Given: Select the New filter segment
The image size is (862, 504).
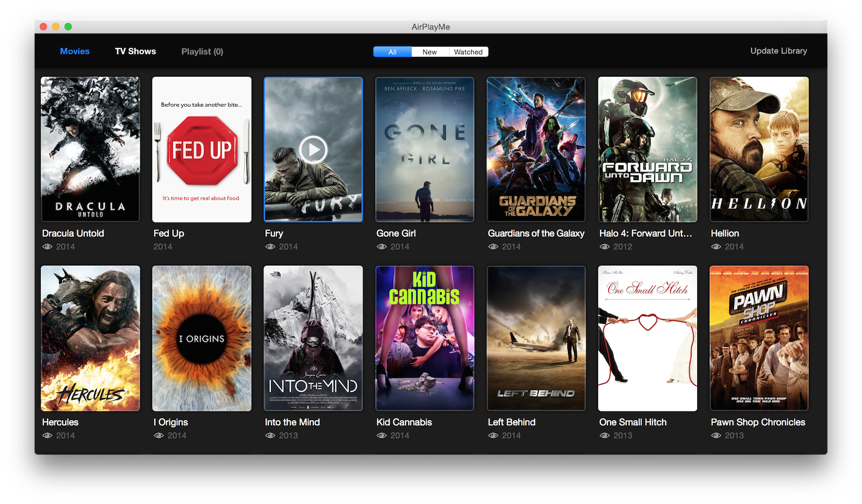Looking at the screenshot, I should pyautogui.click(x=430, y=52).
